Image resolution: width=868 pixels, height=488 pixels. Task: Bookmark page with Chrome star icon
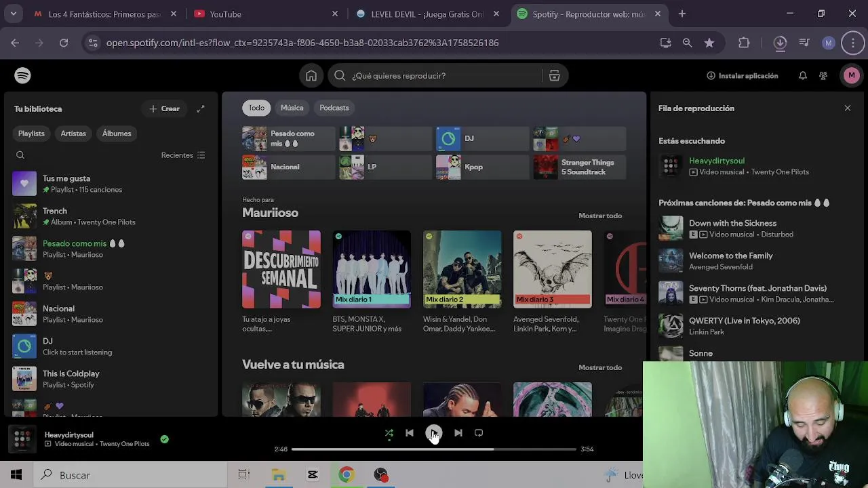[709, 43]
